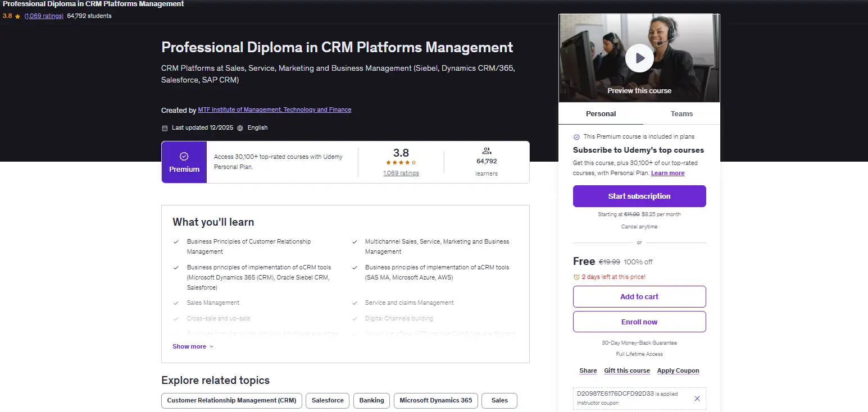The width and height of the screenshot is (868, 412).
Task: Open the MTF Institute instructor link
Action: point(275,110)
